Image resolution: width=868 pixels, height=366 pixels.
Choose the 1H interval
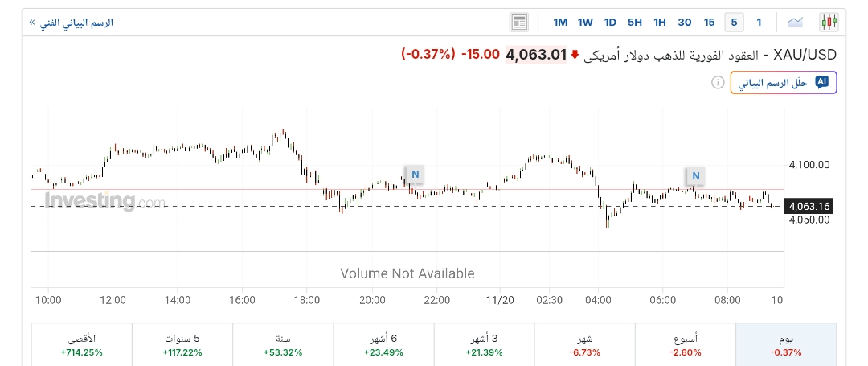pyautogui.click(x=660, y=22)
